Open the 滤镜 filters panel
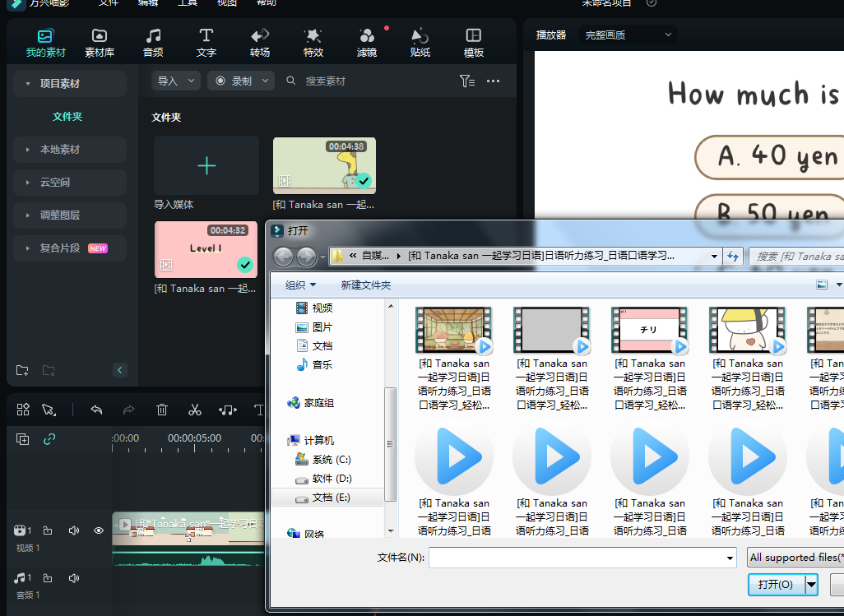This screenshot has width=844, height=616. [366, 41]
